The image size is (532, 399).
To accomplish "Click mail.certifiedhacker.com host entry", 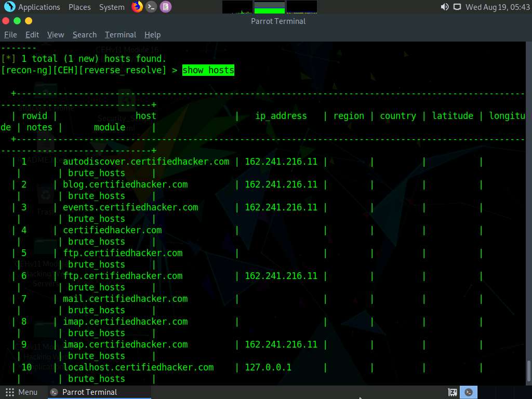I will 125,299.
